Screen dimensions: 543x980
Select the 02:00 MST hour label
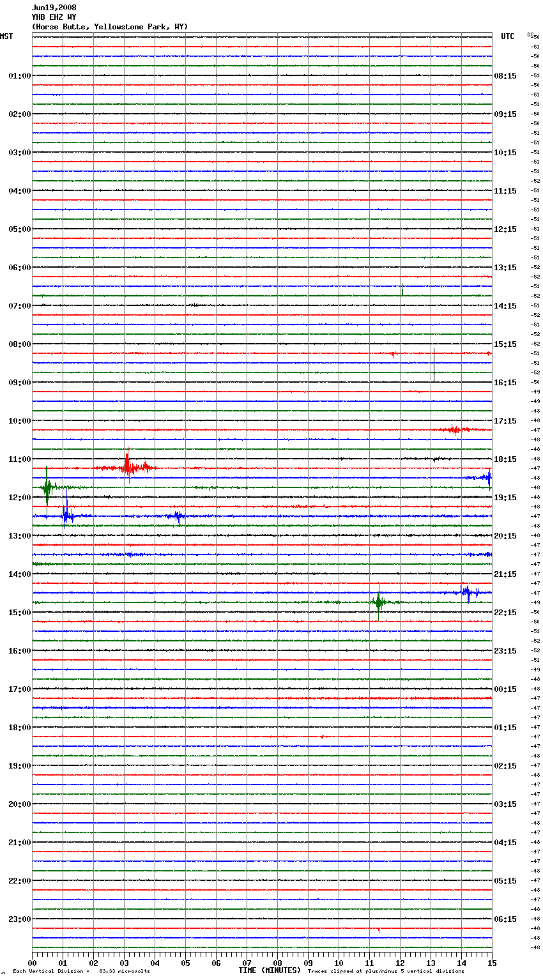coord(20,114)
